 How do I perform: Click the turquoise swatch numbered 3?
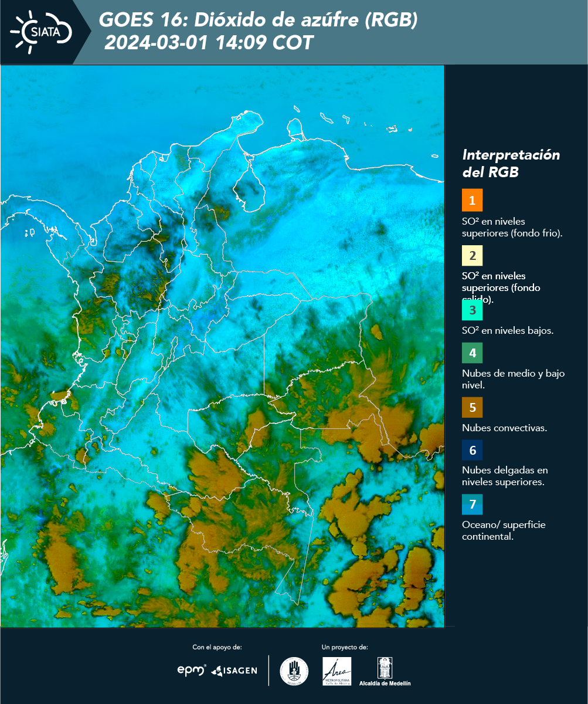(x=472, y=310)
